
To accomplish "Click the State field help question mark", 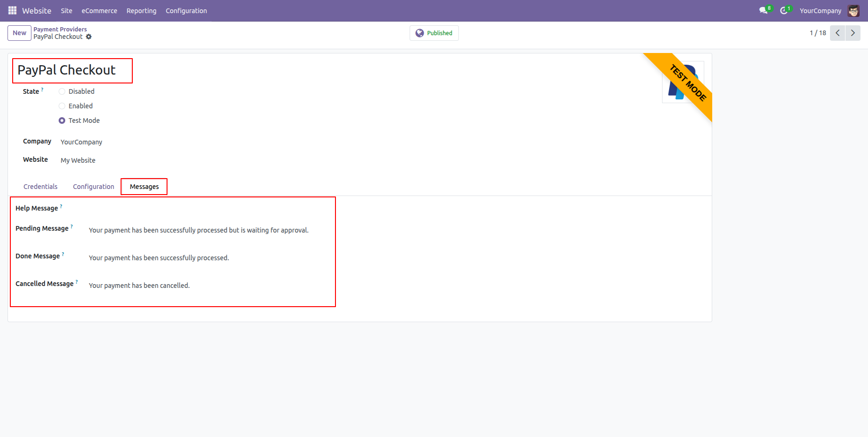I will 42,89.
